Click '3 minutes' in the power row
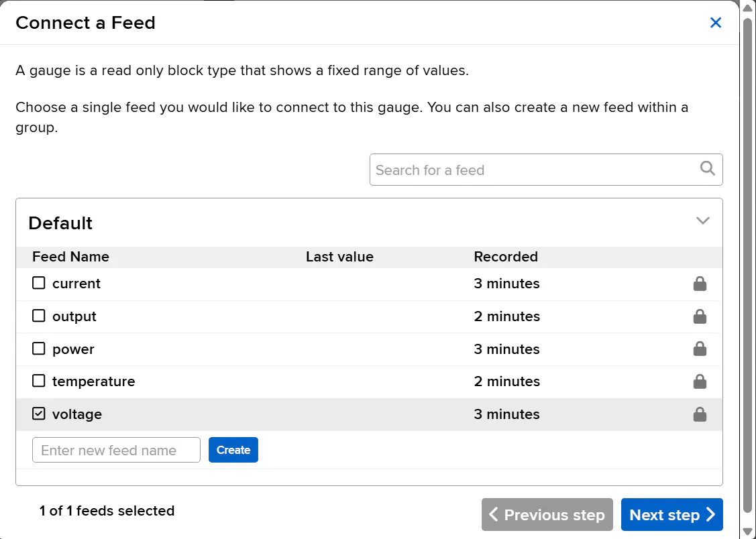756x539 pixels. pos(506,349)
